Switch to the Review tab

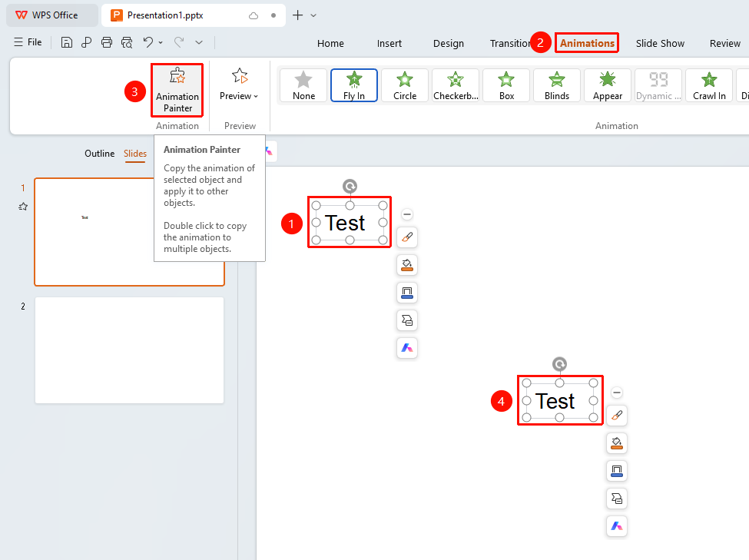[x=724, y=44]
